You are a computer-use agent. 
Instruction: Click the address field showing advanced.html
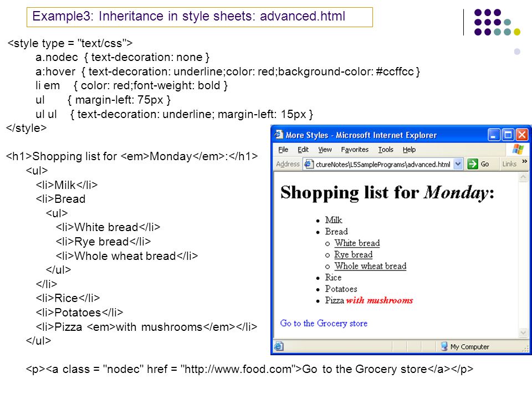coord(383,164)
